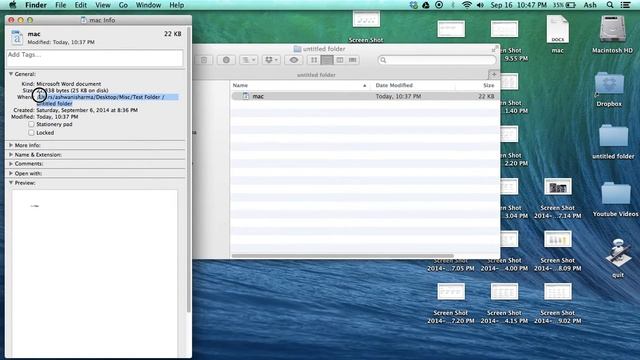The height and width of the screenshot is (360, 640).
Task: Collapse the General section
Action: pyautogui.click(x=11, y=74)
